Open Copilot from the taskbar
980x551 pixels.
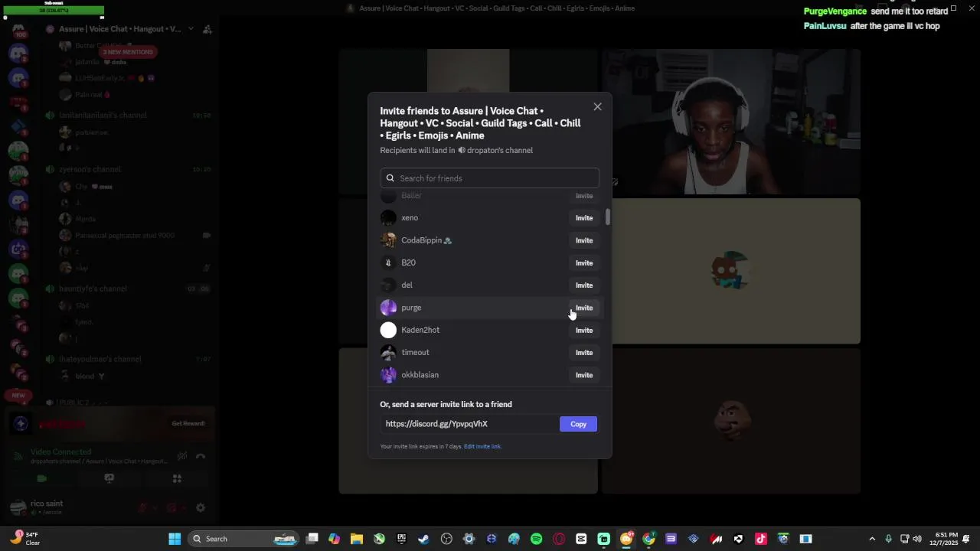(334, 539)
